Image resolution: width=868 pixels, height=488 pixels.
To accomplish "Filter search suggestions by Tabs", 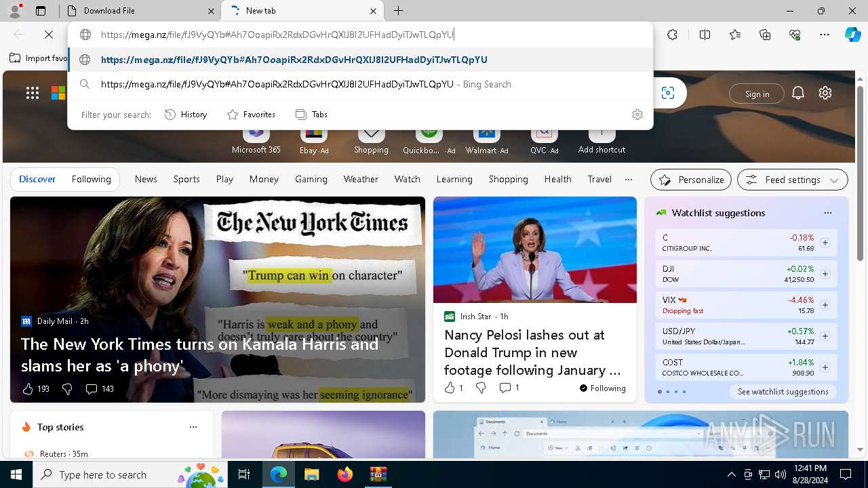I will [x=312, y=115].
